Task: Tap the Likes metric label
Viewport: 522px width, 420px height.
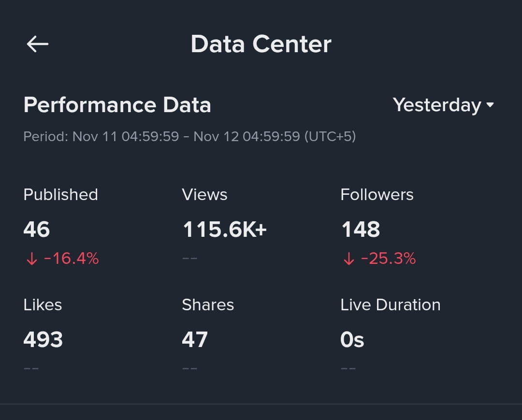Action: pos(43,305)
